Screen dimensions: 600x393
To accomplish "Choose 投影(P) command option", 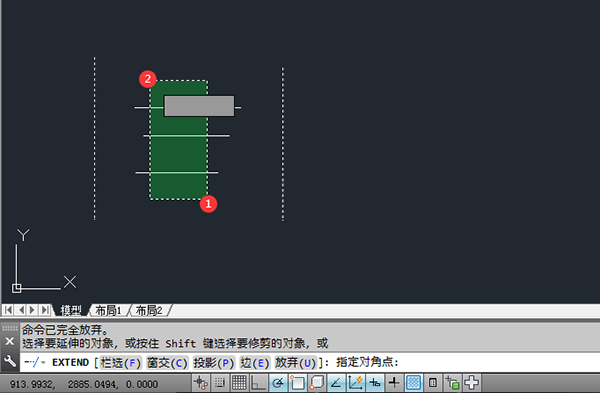I will click(214, 362).
